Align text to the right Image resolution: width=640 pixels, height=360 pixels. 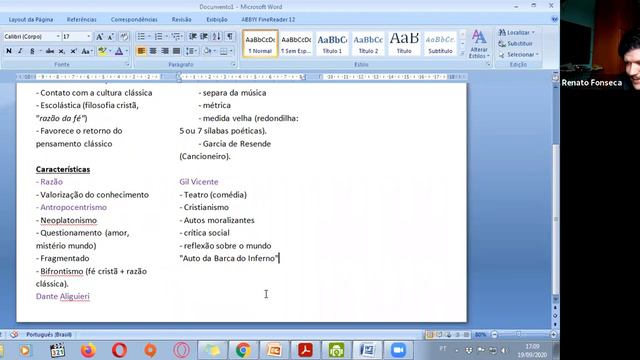coord(165,51)
